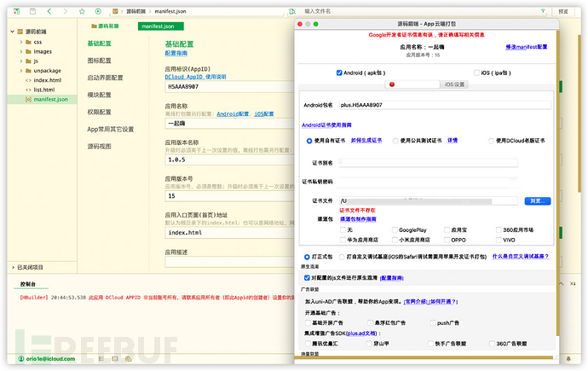Expand the 已关闭项目 section
588x371 pixels.
13,268
